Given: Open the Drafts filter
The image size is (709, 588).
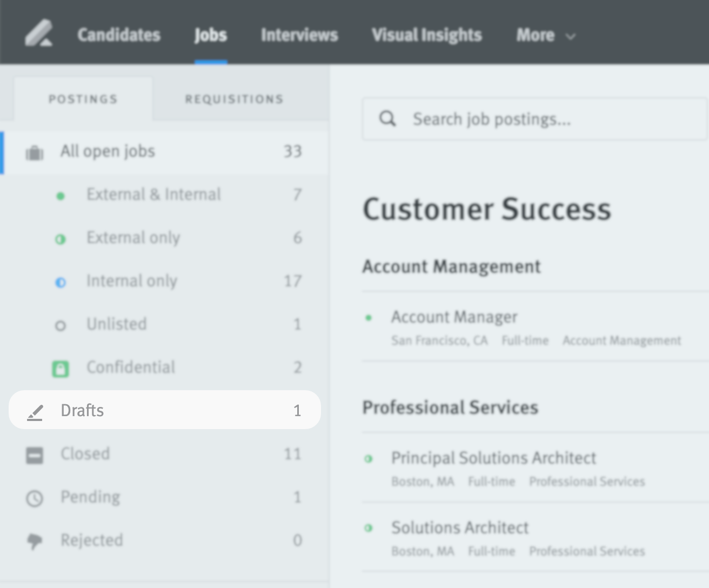Looking at the screenshot, I should (x=165, y=410).
